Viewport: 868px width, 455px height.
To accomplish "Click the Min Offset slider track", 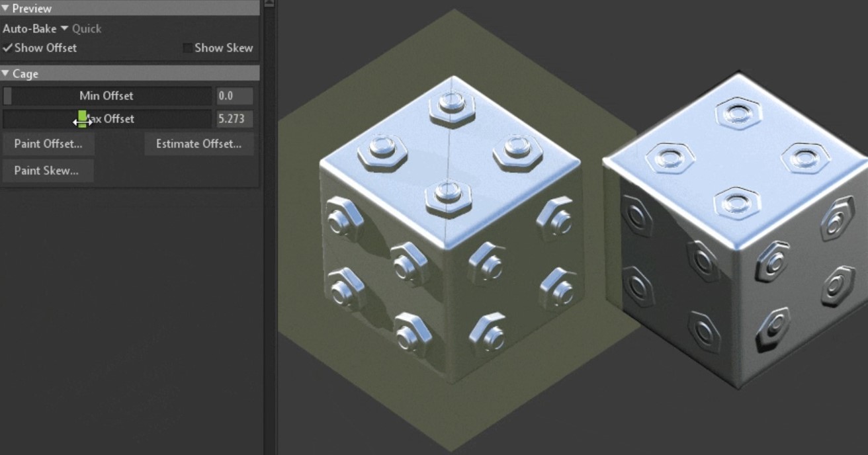I will [x=152, y=96].
